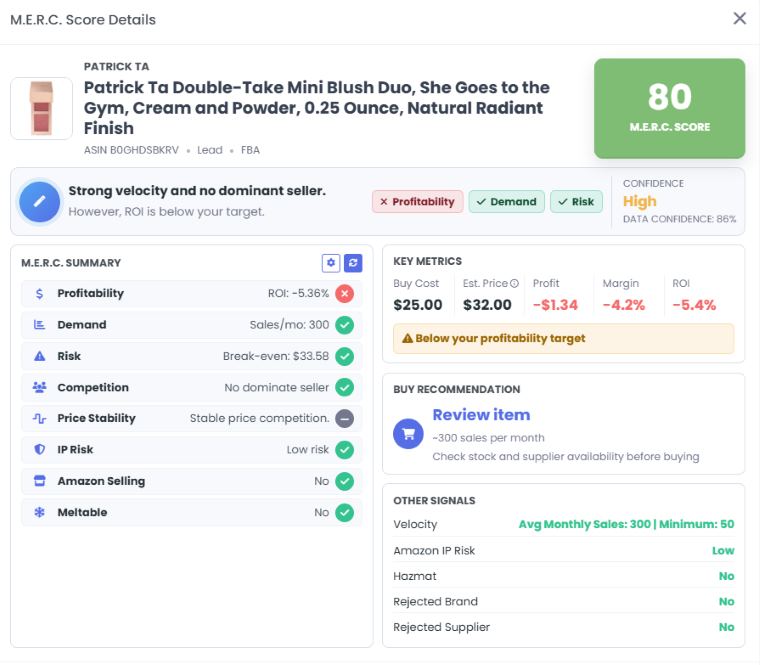
Task: Click the Amazon Selling store icon
Action: pos(39,481)
